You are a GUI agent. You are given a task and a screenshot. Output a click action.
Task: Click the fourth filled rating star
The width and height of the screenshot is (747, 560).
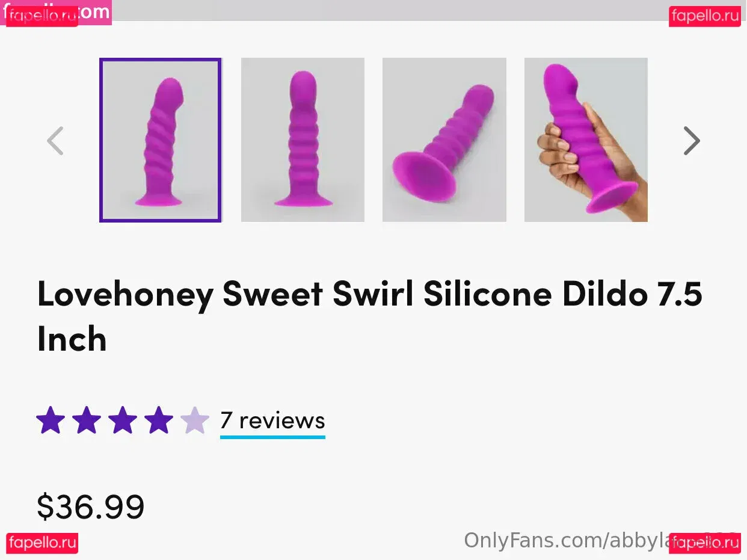(x=159, y=420)
